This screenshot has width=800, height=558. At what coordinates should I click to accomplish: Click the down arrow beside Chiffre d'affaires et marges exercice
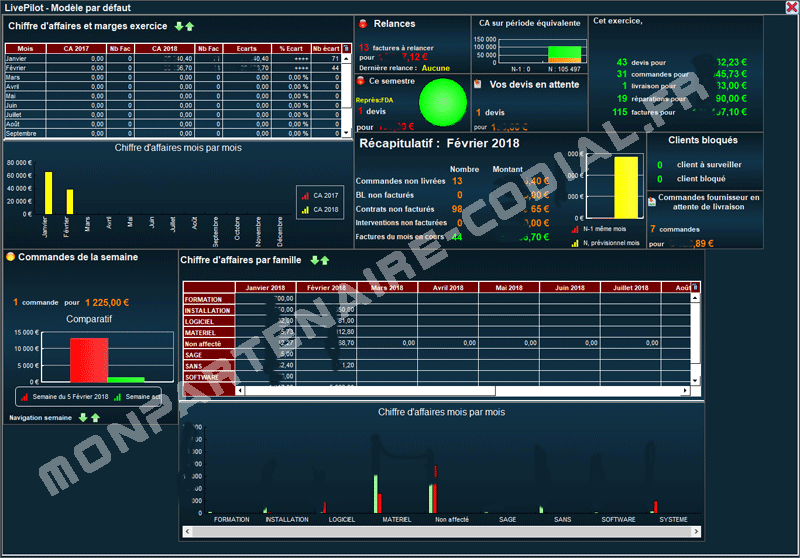(179, 26)
